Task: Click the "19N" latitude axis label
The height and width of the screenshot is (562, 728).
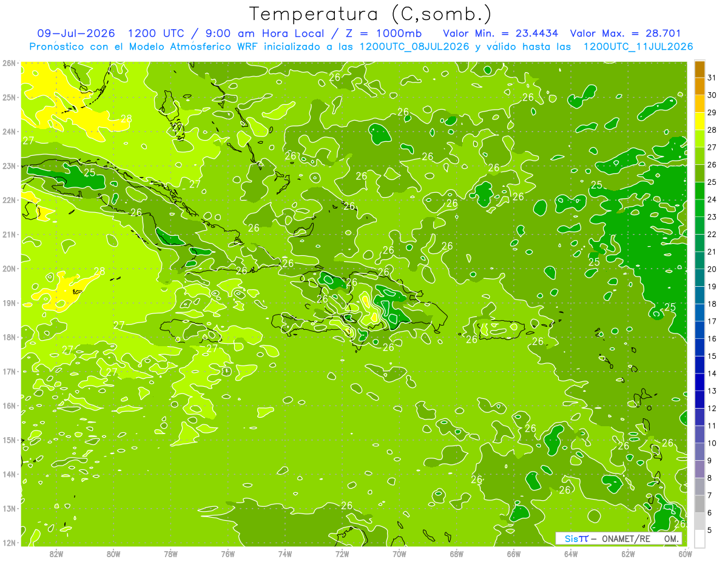Action: pos(9,303)
